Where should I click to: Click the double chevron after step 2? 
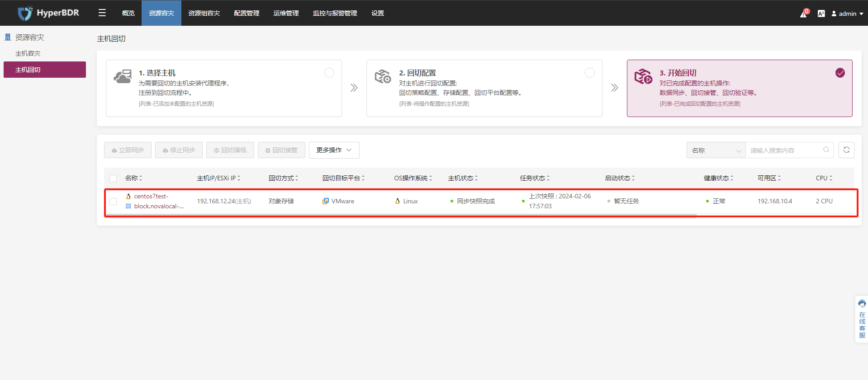614,88
